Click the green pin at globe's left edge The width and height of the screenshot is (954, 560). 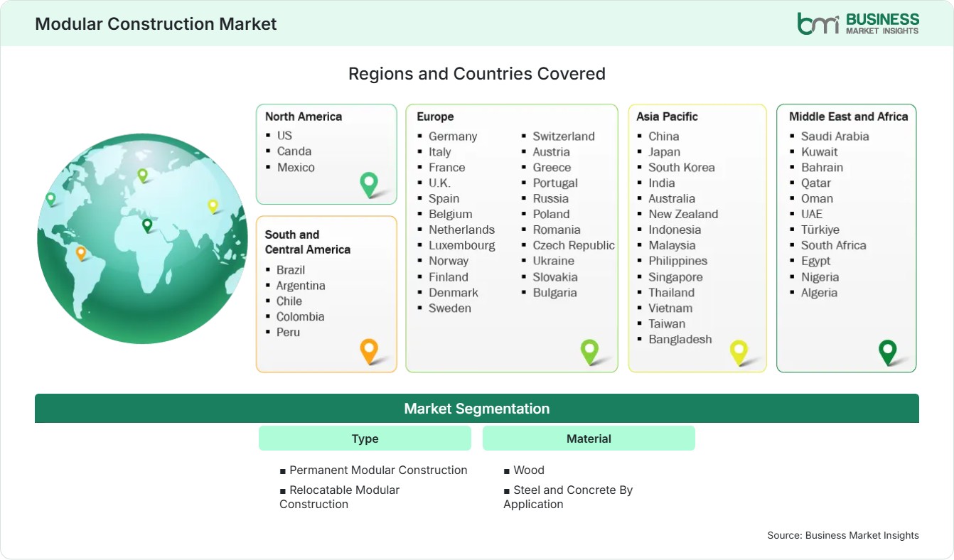(x=50, y=199)
